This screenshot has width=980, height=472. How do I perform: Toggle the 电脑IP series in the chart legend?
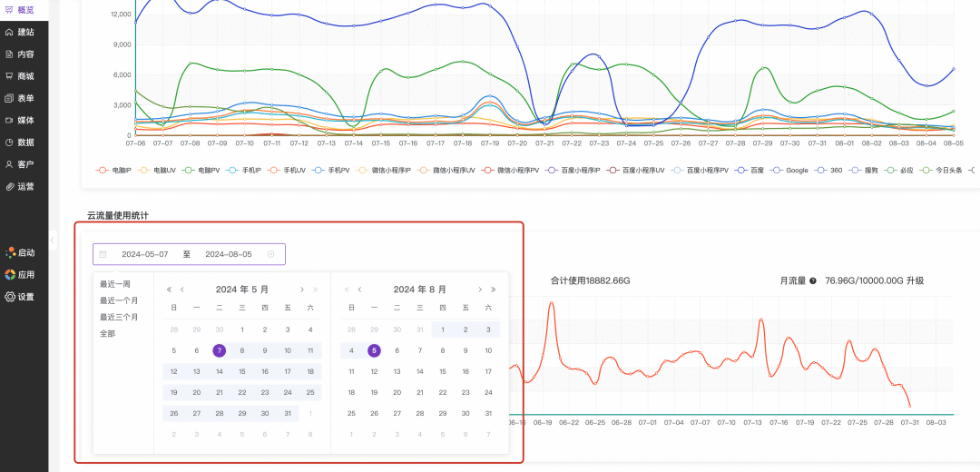(114, 170)
